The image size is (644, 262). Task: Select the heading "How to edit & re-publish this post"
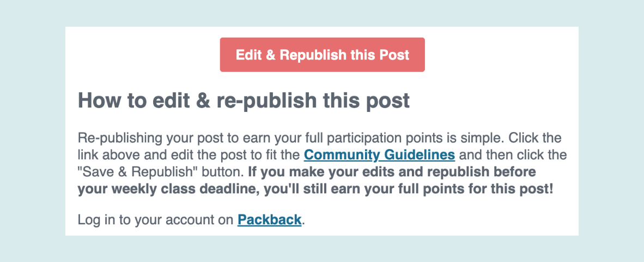pyautogui.click(x=244, y=101)
